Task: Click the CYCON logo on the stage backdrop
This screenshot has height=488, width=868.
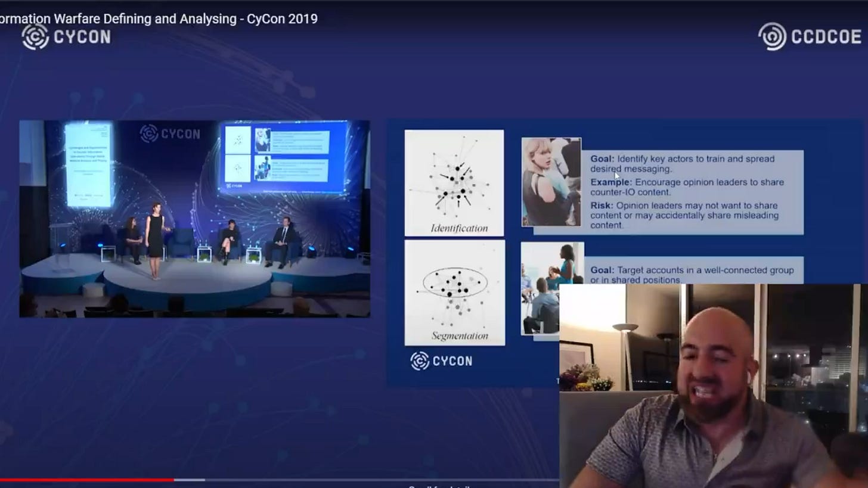Action: [x=170, y=133]
